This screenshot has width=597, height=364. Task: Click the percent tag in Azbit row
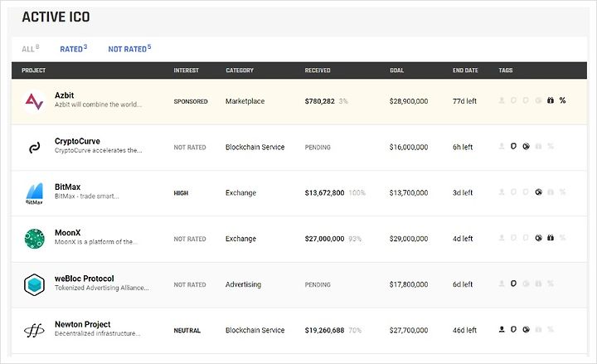pos(562,100)
